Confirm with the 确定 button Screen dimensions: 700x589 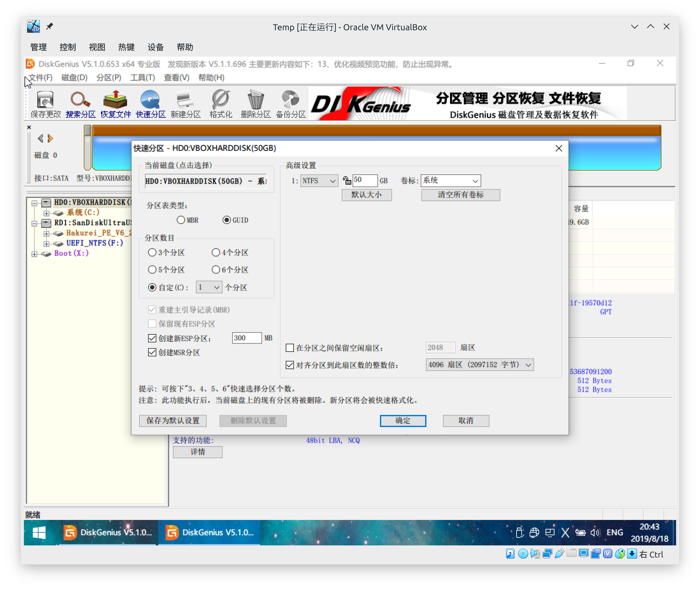pyautogui.click(x=403, y=420)
